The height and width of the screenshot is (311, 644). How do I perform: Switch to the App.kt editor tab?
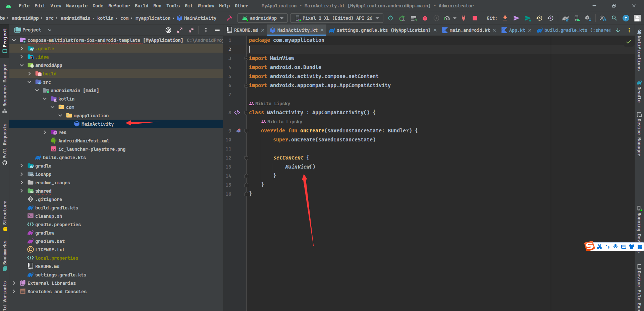(517, 30)
